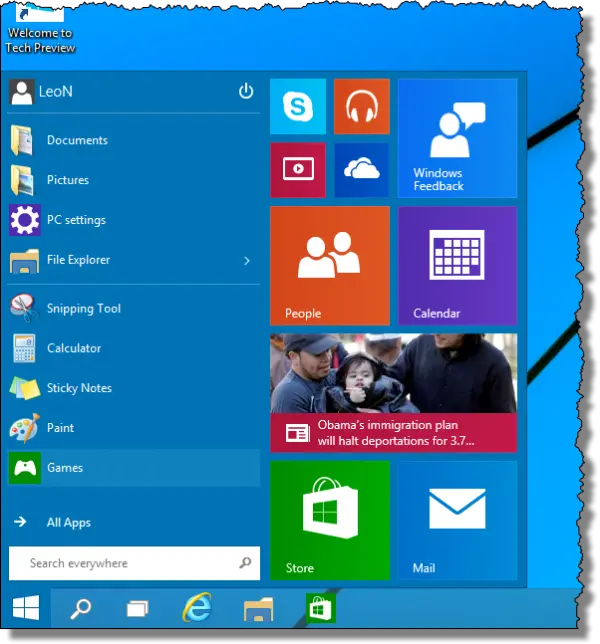Image resolution: width=600 pixels, height=644 pixels.
Task: Open the Windows Feedback tile
Action: [x=457, y=138]
